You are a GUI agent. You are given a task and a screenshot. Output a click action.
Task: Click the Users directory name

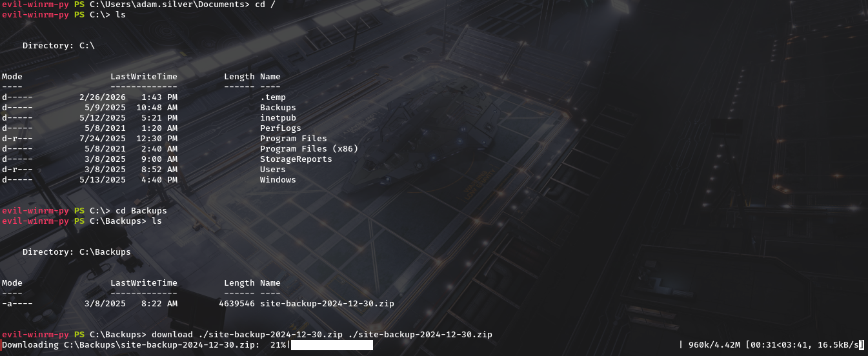coord(273,170)
